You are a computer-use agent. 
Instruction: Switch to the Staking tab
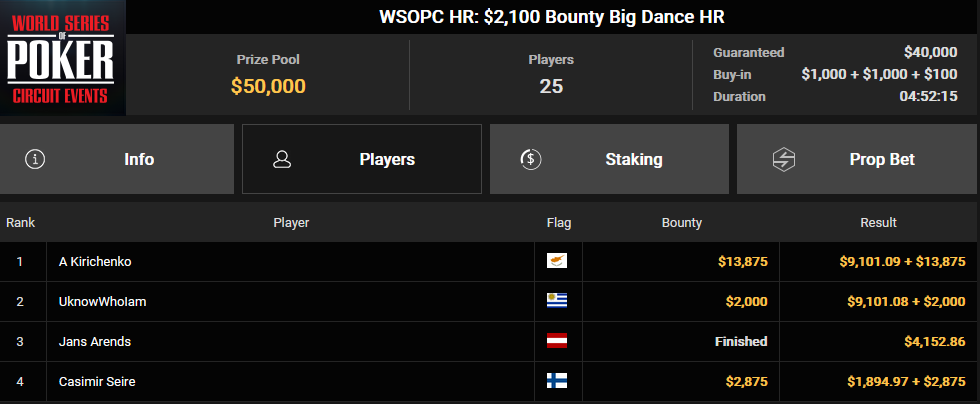point(608,159)
